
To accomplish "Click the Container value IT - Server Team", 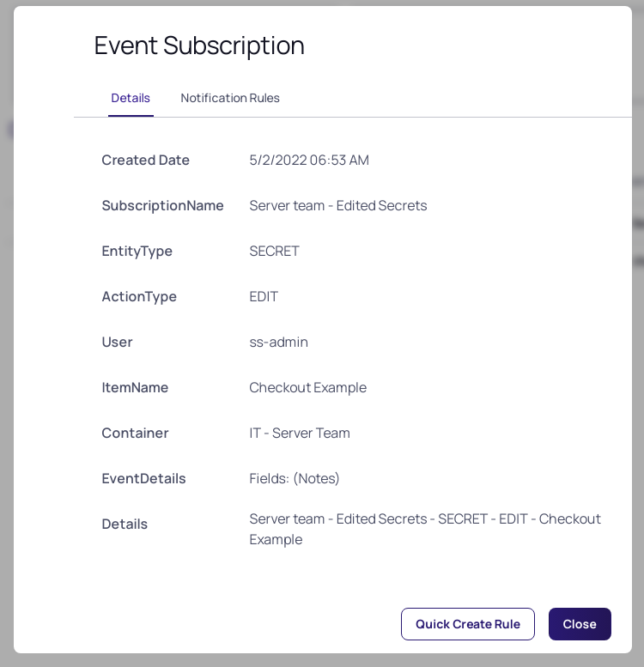I will (x=300, y=434).
